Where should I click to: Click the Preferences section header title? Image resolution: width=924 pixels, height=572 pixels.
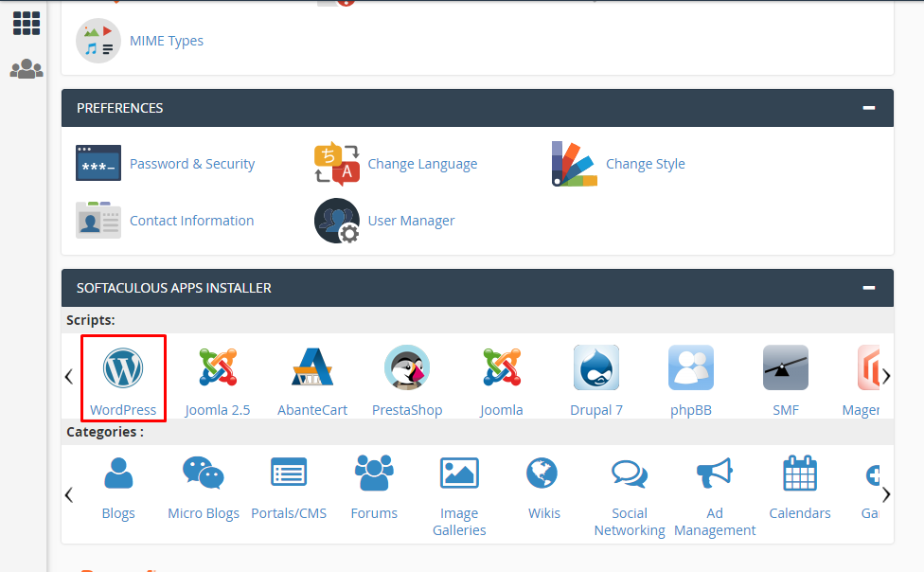119,108
